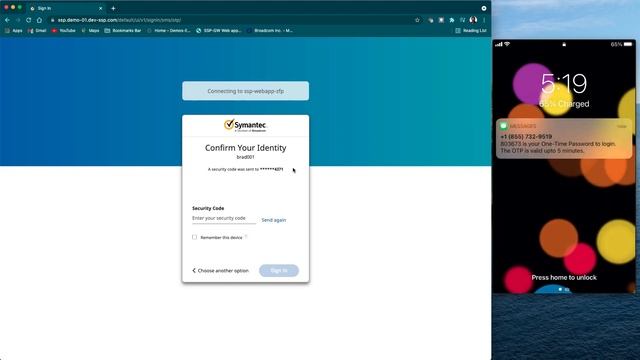Click the Send again link

click(x=273, y=220)
